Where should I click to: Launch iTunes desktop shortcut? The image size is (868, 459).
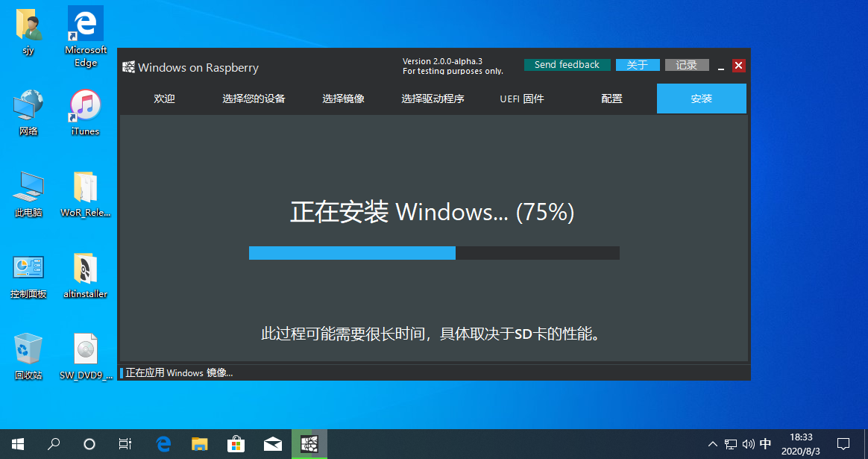[x=85, y=113]
